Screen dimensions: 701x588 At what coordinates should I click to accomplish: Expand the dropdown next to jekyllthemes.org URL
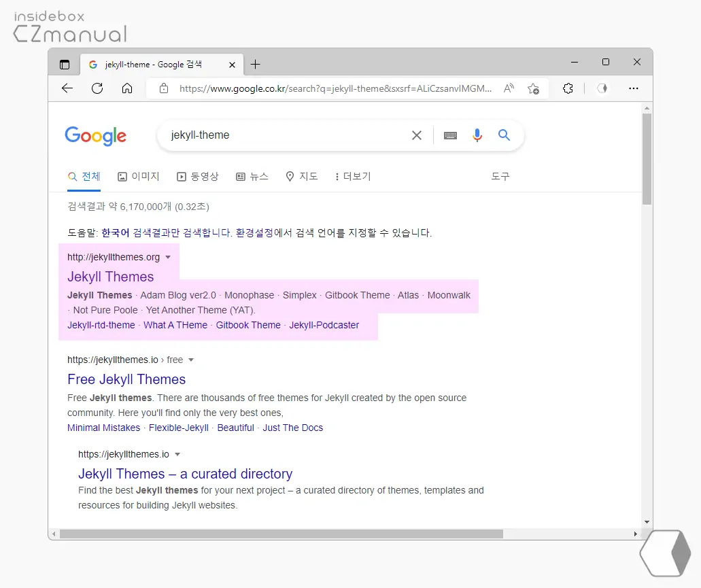tap(168, 257)
